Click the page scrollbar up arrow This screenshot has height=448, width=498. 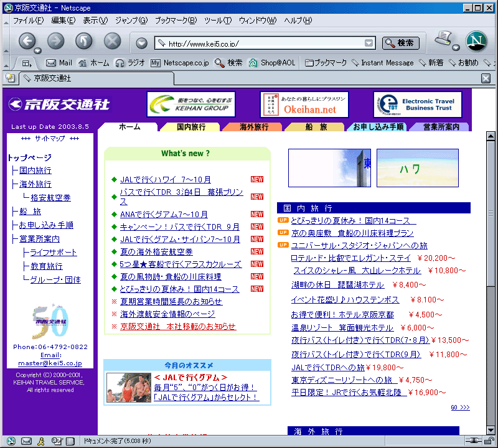click(x=491, y=136)
